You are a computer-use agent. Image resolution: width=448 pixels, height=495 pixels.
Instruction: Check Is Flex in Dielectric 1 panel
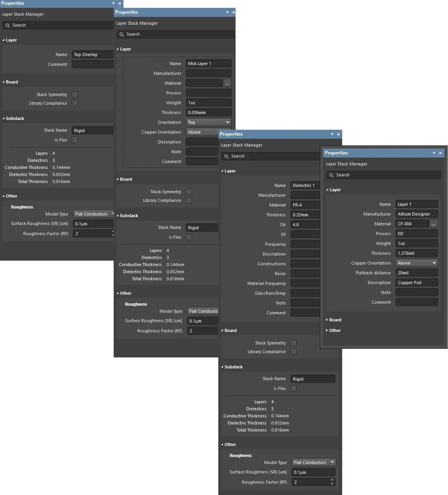pyautogui.click(x=294, y=388)
